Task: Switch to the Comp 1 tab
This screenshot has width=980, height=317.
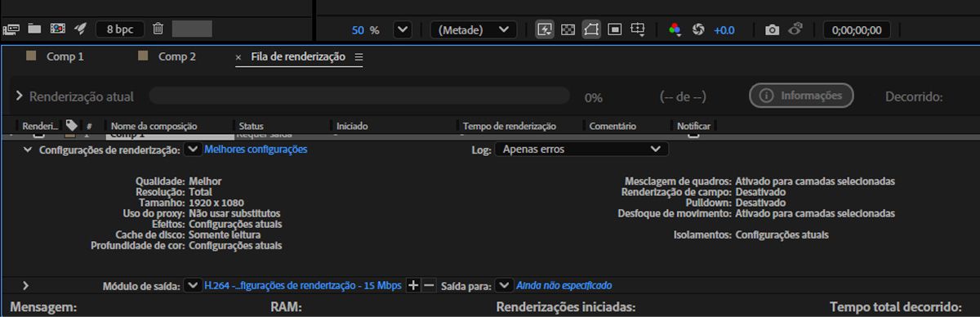Action: click(x=65, y=56)
